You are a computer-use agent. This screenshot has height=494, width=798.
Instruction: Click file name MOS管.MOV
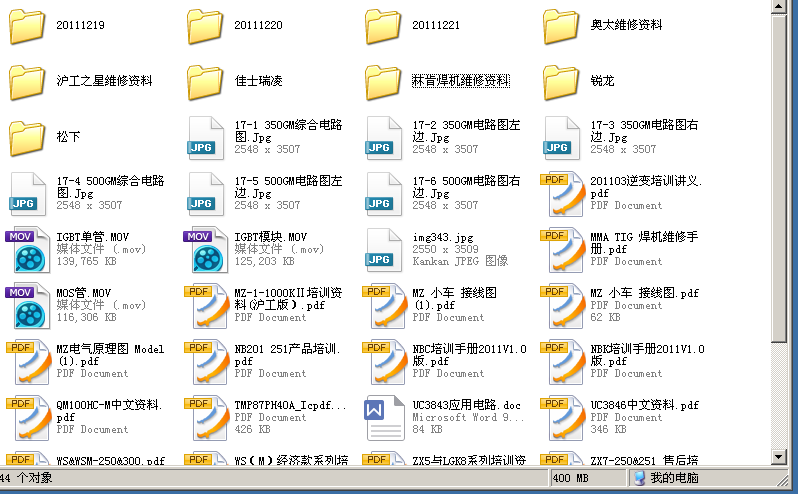[x=83, y=293]
